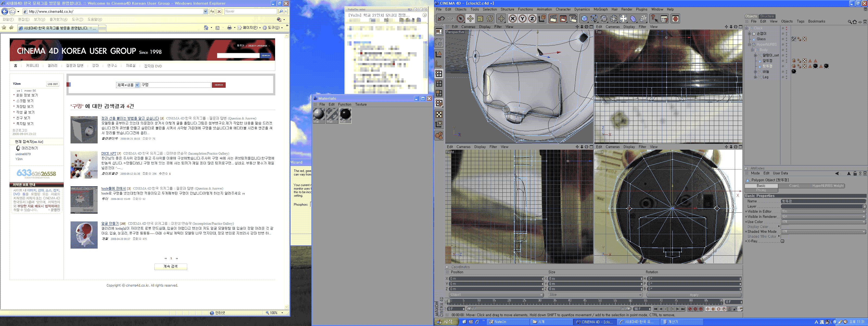868x326 pixels.
Task: Expand the 딸랑이_set tree node
Action: pos(755,55)
